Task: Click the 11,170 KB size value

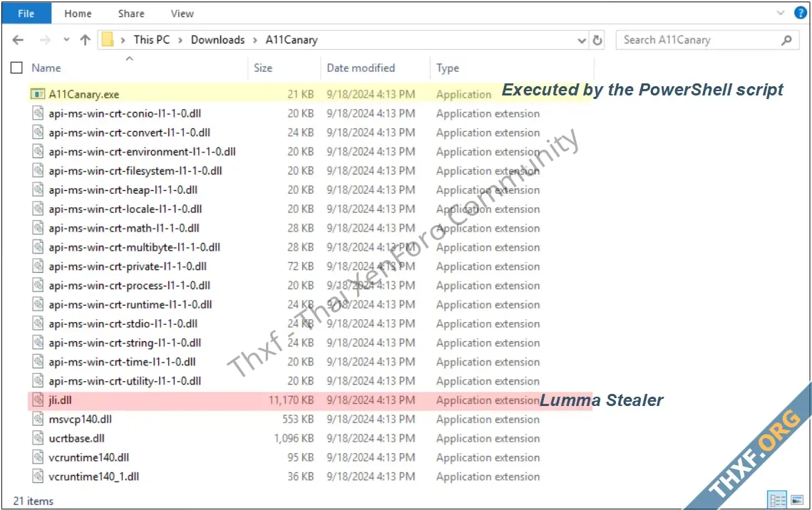Action: (291, 400)
